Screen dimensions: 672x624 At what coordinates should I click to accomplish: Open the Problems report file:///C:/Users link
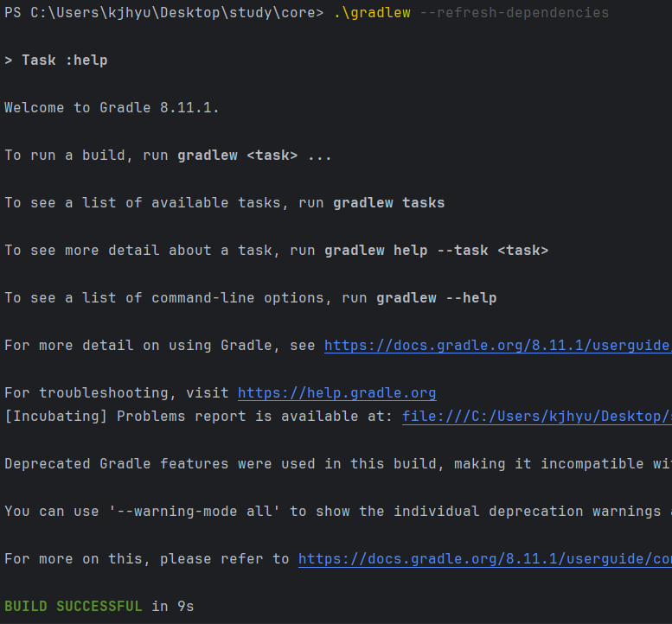(537, 417)
